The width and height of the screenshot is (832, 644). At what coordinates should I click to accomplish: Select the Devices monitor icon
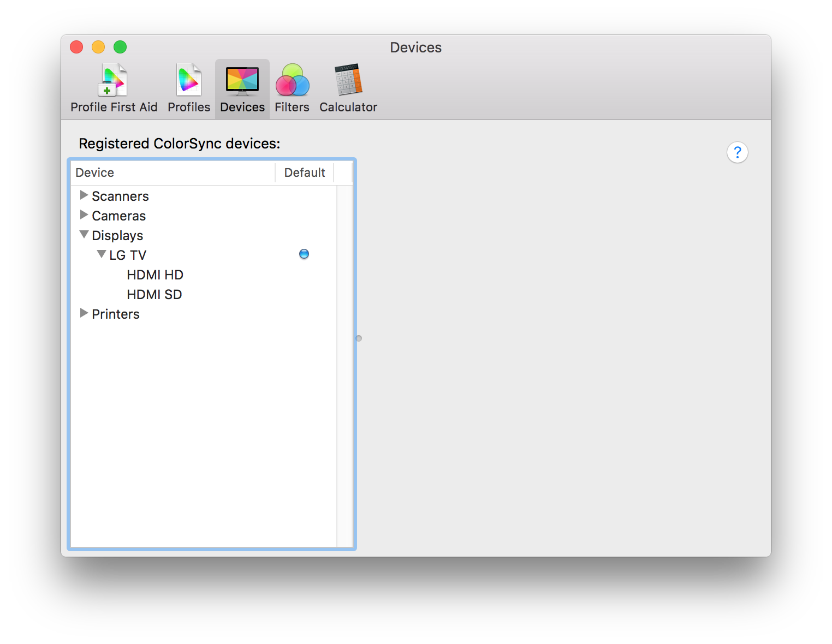pyautogui.click(x=242, y=88)
